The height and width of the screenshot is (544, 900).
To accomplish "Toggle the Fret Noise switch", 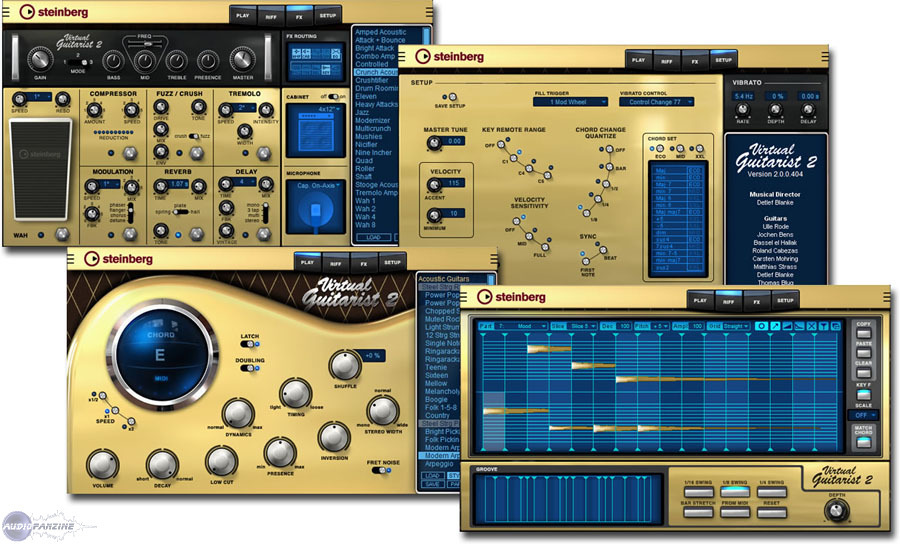I will tap(381, 471).
